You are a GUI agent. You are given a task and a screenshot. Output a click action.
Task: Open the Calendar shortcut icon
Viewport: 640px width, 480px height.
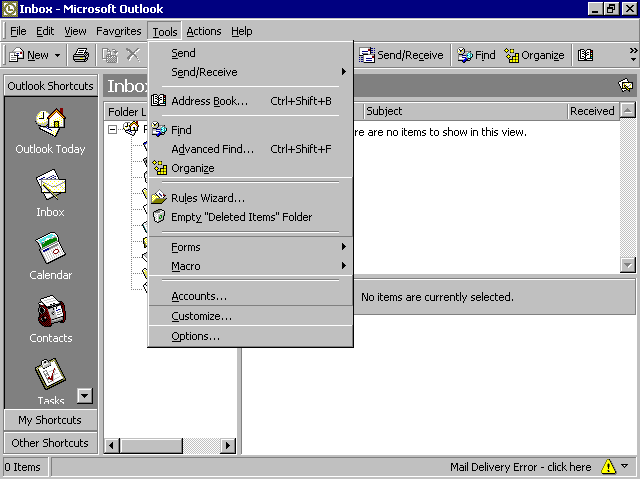[x=51, y=248]
